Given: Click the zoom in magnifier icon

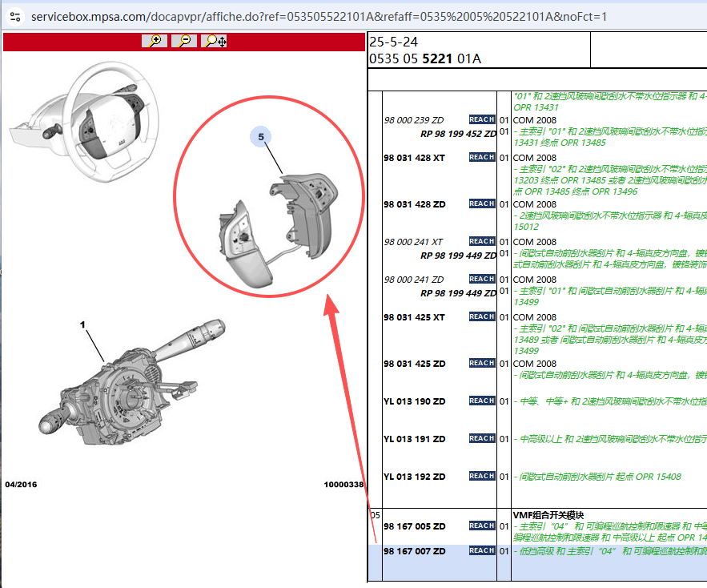Looking at the screenshot, I should [155, 41].
